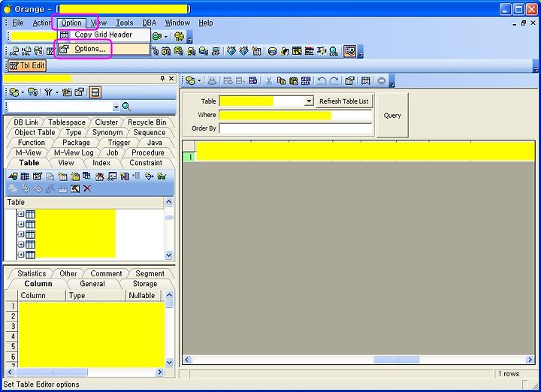Click the first SQL tool icon on main toolbar
This screenshot has height=392, width=541.
pyautogui.click(x=14, y=51)
